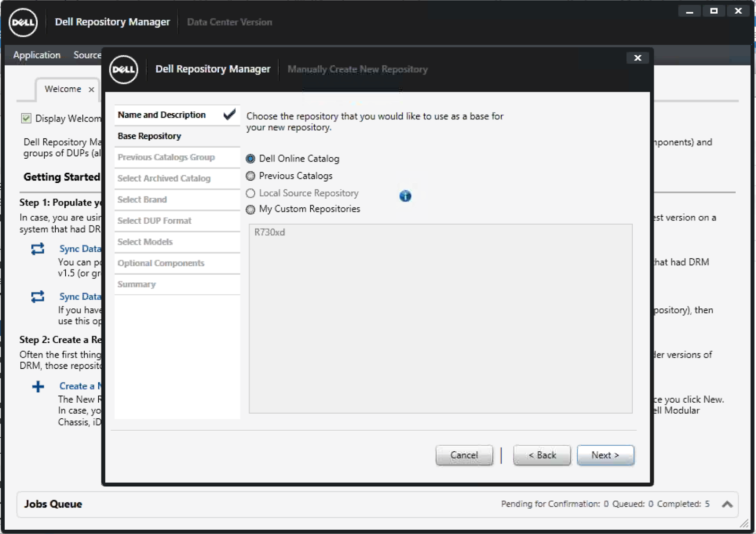Click the Dell logo in the wizard header
The width and height of the screenshot is (756, 534).
tap(123, 69)
